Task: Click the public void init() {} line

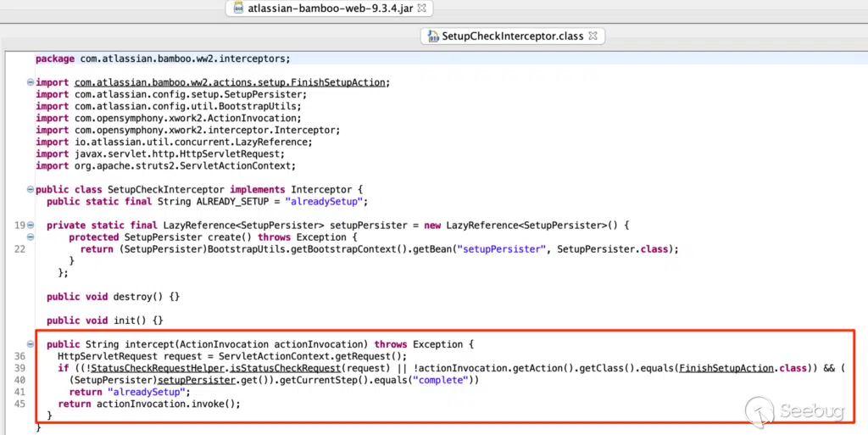Action: [x=104, y=321]
